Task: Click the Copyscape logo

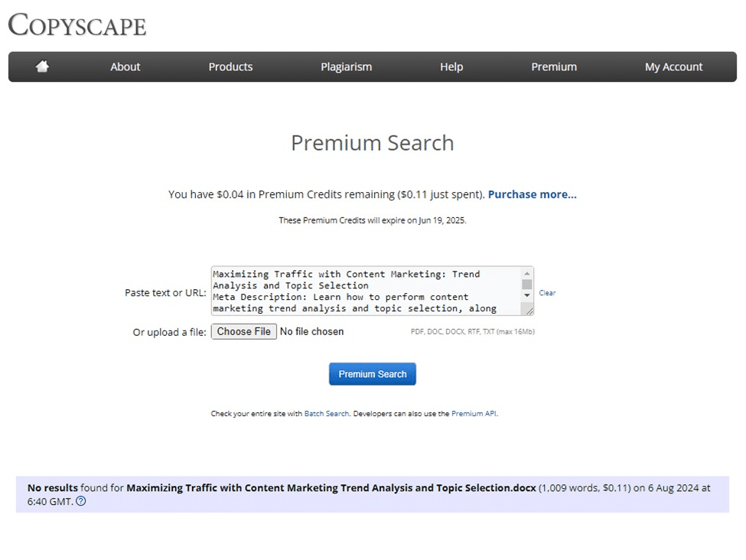Action: point(77,25)
